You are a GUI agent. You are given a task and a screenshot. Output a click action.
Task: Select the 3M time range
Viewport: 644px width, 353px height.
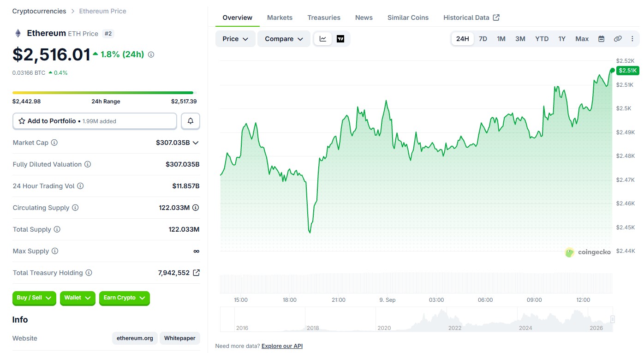tap(520, 39)
